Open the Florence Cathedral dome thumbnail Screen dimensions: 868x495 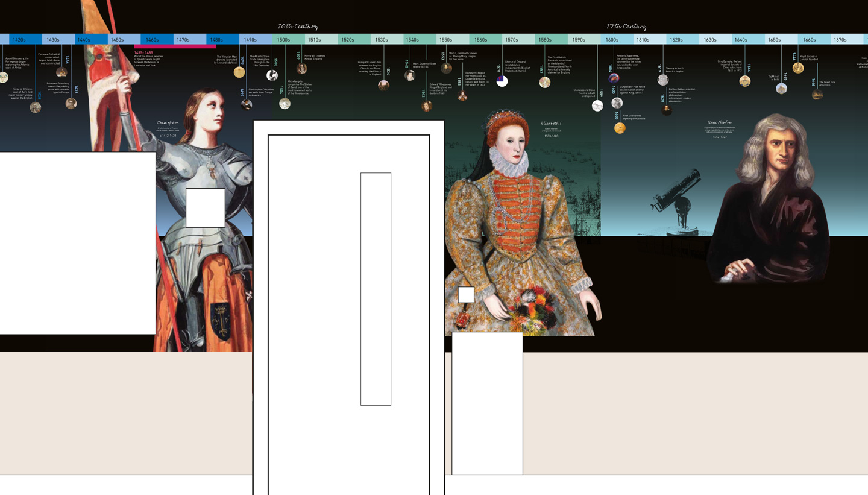pyautogui.click(x=61, y=72)
